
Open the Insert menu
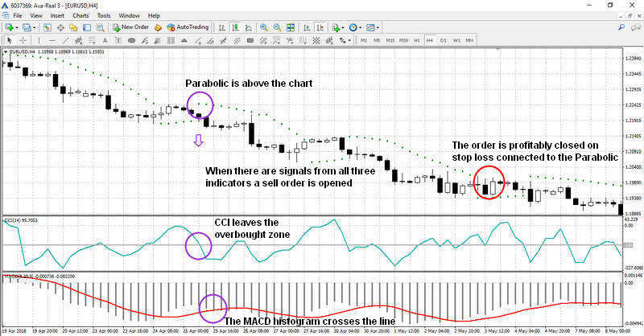pyautogui.click(x=57, y=15)
